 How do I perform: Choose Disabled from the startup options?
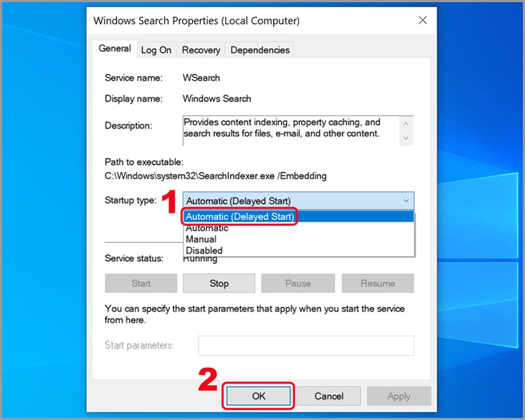(x=205, y=250)
